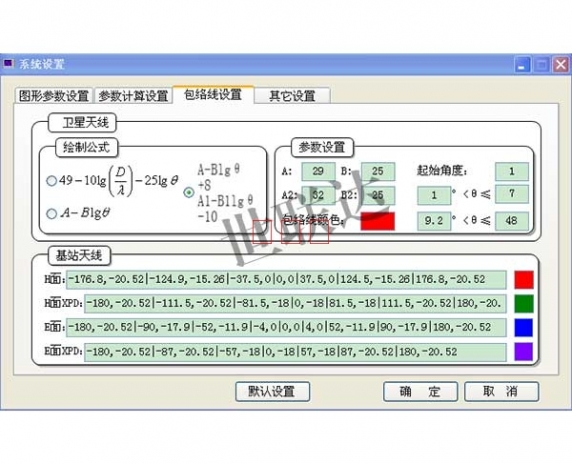This screenshot has height=464, width=572.
Task: Click the angle field showing 48
Action: [511, 221]
